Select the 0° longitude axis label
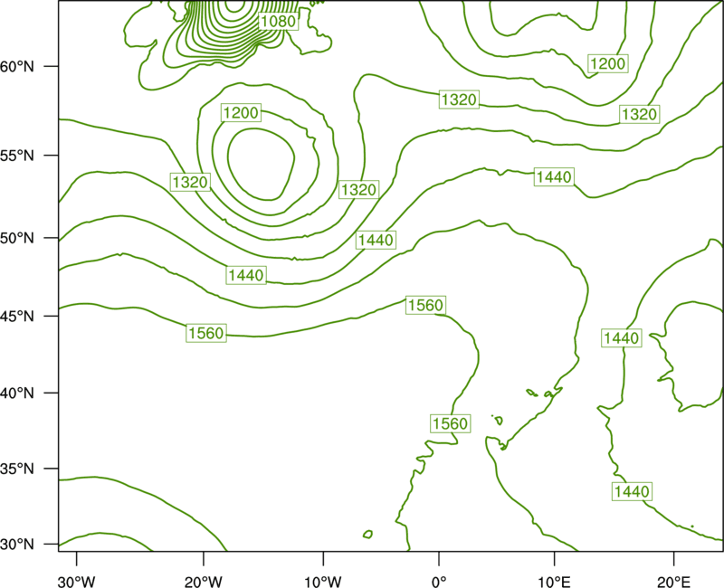Screen dimensions: 724x588 pyautogui.click(x=438, y=582)
